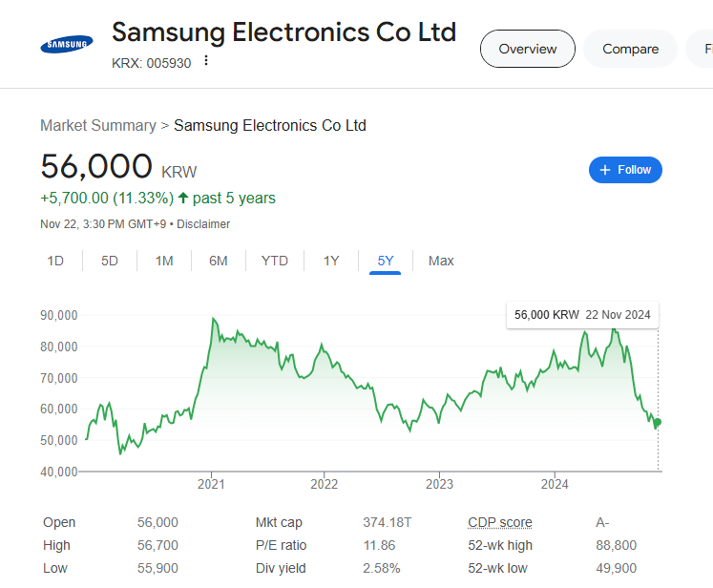Select the 5D time range
The width and height of the screenshot is (713, 588).
click(x=110, y=261)
